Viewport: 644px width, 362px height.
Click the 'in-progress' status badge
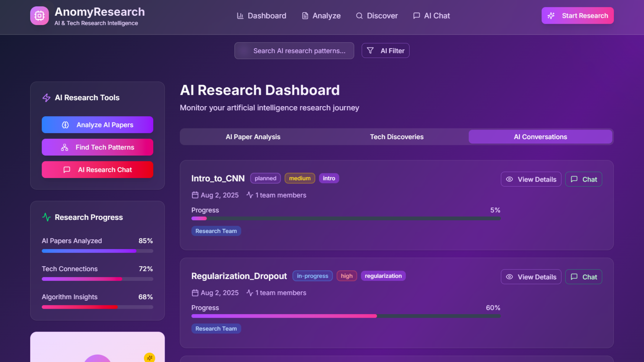tap(313, 276)
